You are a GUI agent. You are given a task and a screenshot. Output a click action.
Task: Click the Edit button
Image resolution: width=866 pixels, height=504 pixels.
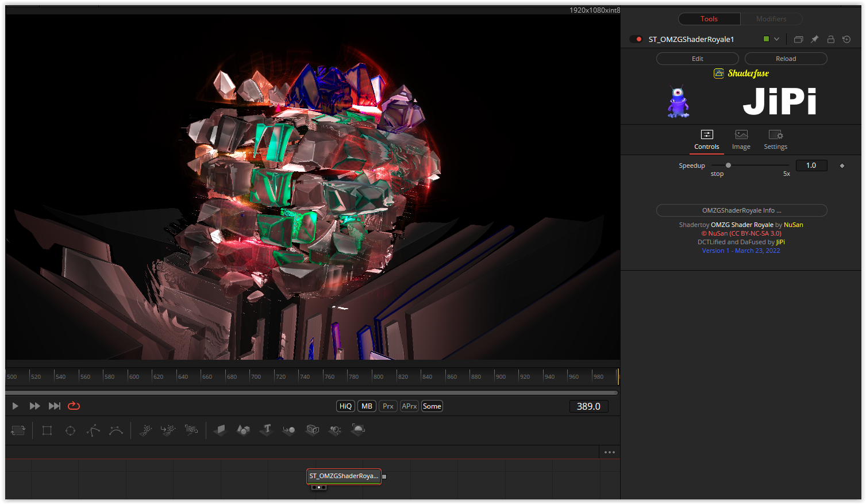coord(698,59)
